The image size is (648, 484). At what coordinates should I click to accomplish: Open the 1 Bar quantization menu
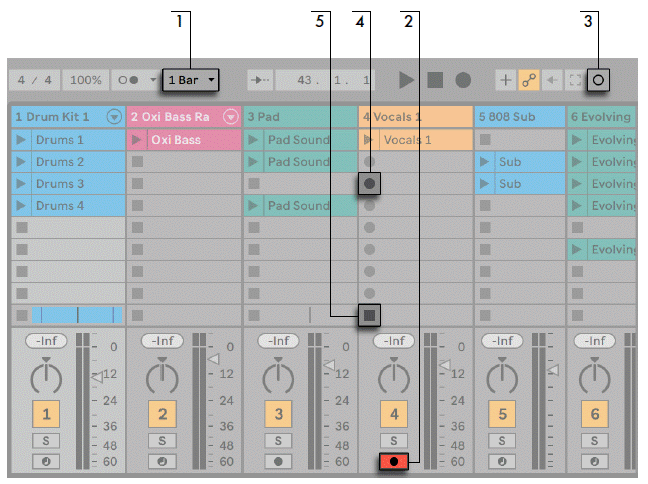point(191,79)
